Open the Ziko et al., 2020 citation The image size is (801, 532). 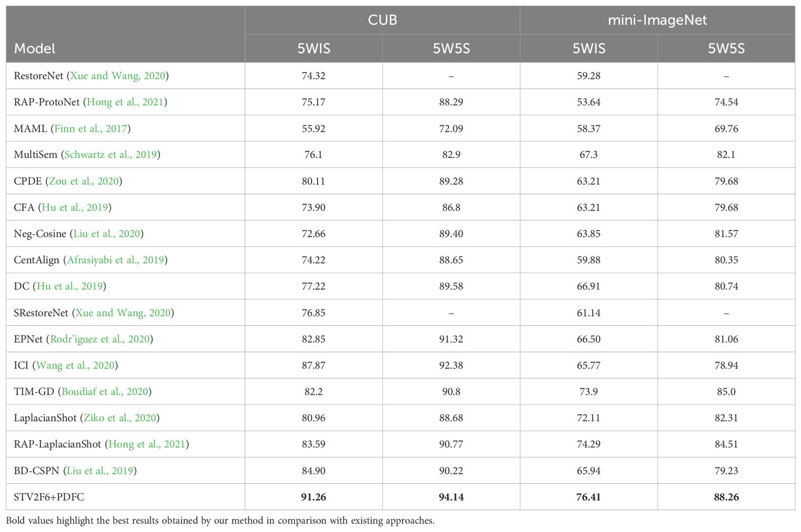click(x=120, y=418)
